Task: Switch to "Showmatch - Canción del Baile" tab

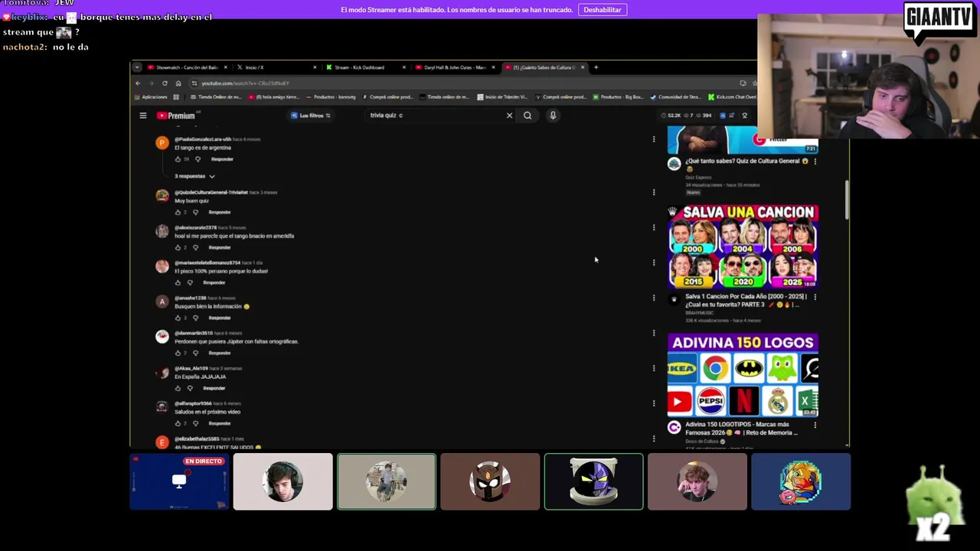Action: (187, 67)
